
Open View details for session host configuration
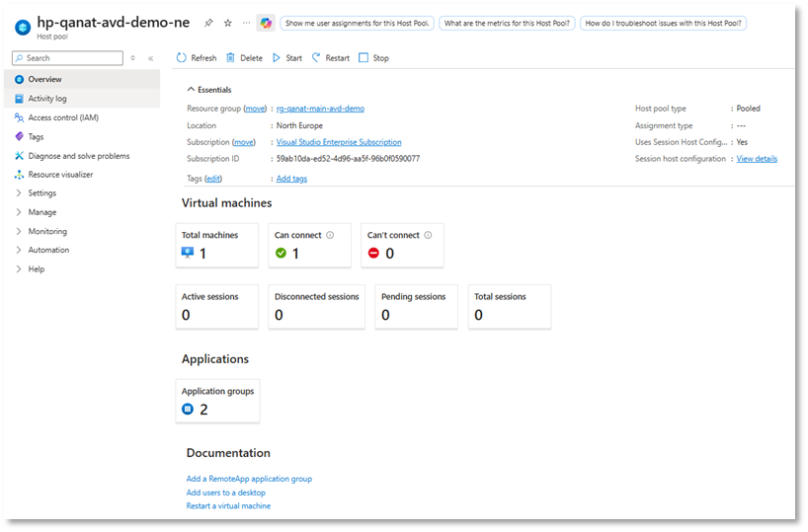(757, 159)
